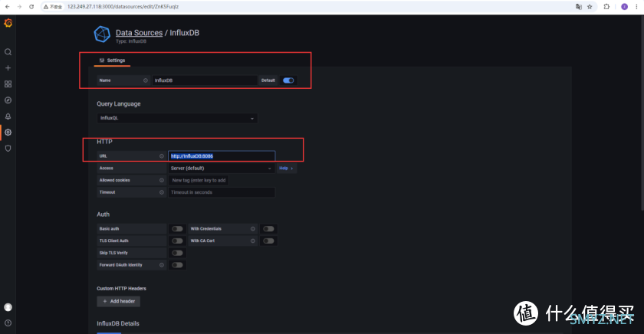Screen dimensions: 644x334
Task: Open the Dashboards grid icon
Action: pos(8,84)
